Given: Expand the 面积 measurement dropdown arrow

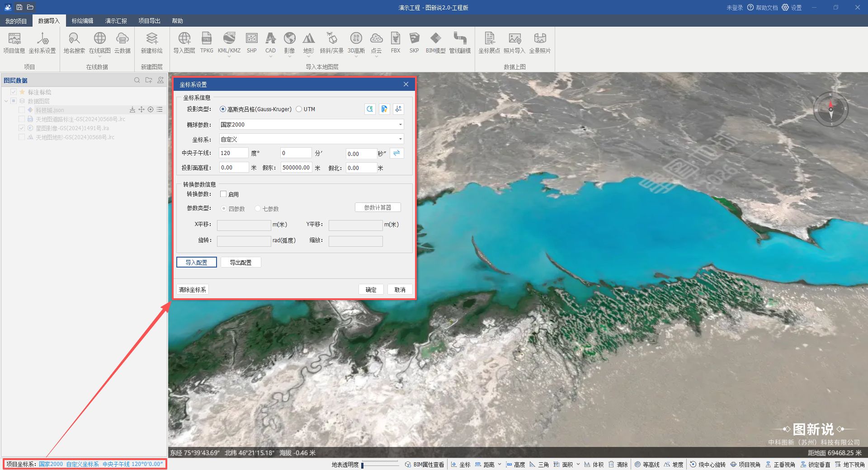Looking at the screenshot, I should pyautogui.click(x=578, y=464).
